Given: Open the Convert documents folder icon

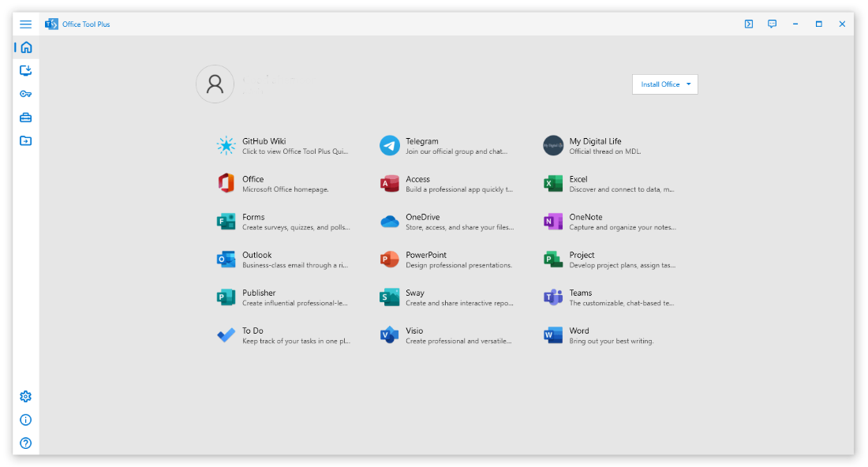Looking at the screenshot, I should coord(26,141).
